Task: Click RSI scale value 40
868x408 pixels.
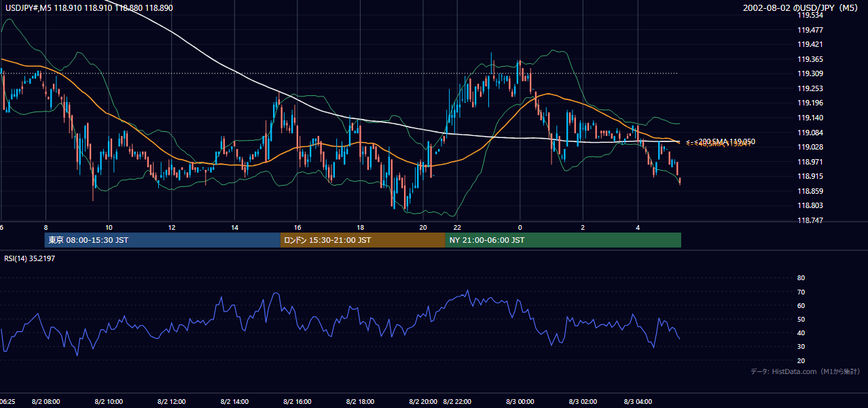Action: tap(801, 333)
